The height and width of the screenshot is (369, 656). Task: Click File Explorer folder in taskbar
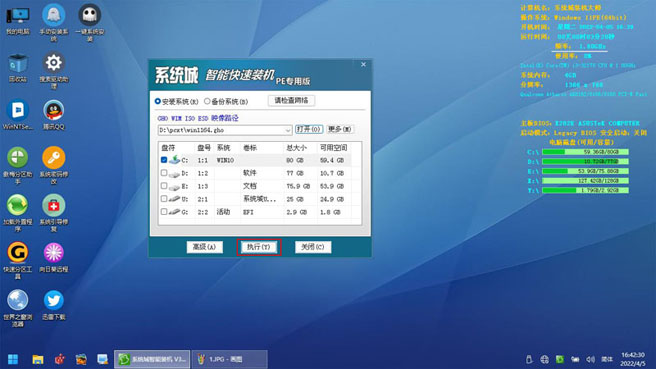(x=38, y=359)
